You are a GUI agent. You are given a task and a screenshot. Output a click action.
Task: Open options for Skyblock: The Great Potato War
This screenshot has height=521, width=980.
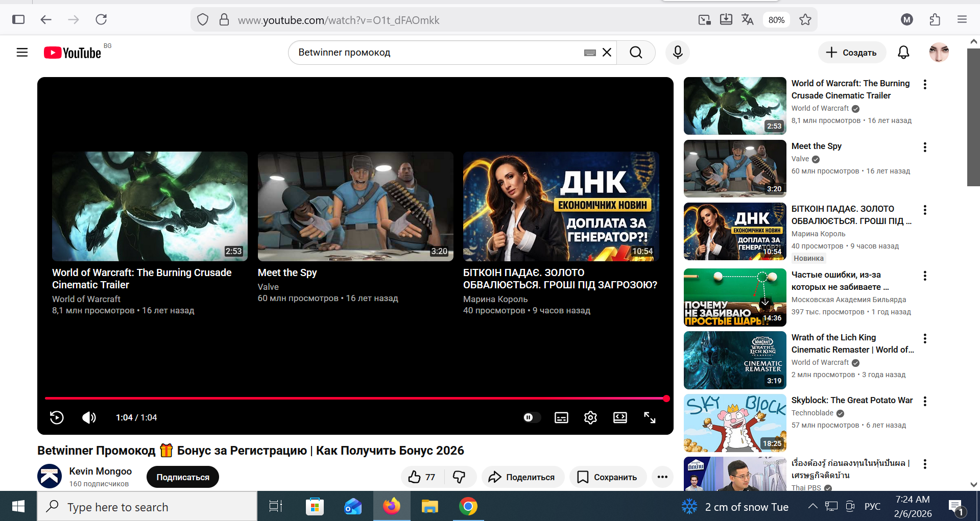tap(925, 401)
